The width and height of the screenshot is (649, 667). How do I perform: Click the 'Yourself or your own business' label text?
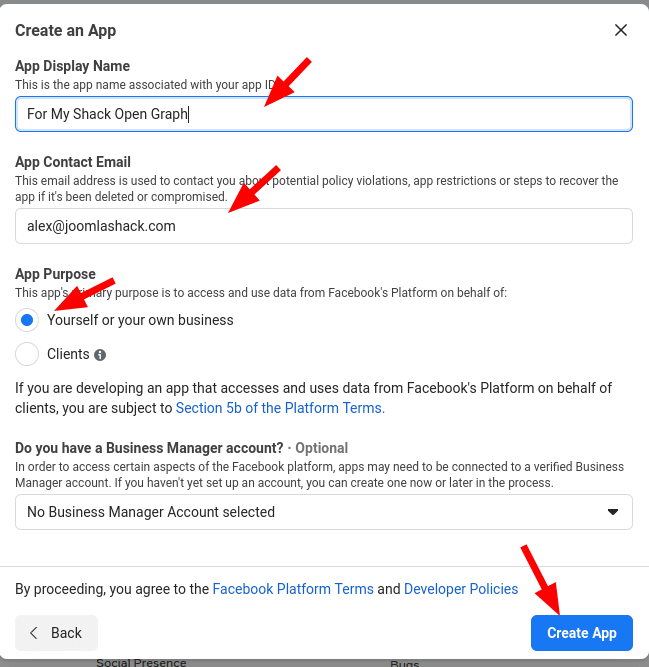pos(140,320)
